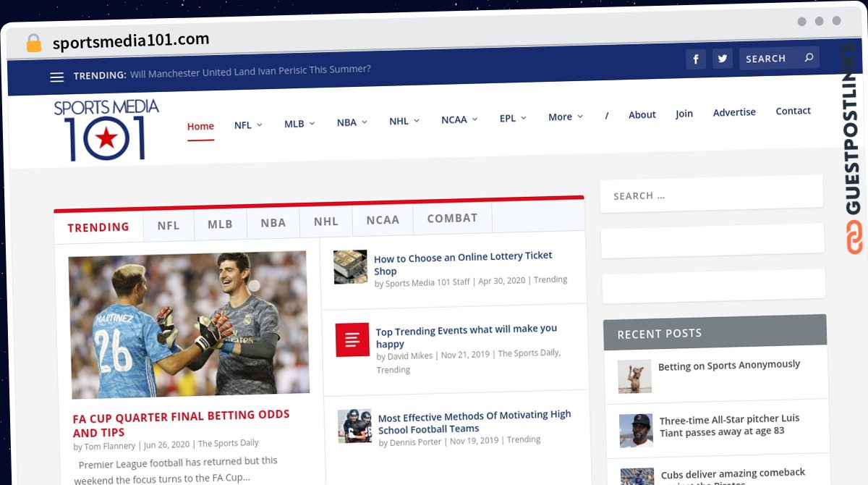Switch to the NFL tab
This screenshot has height=485, width=868.
click(169, 225)
